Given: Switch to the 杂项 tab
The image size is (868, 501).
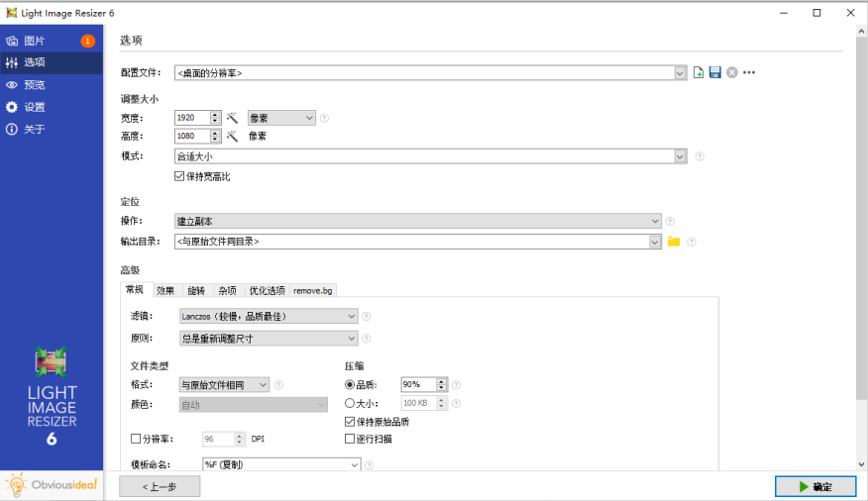Looking at the screenshot, I should [228, 291].
